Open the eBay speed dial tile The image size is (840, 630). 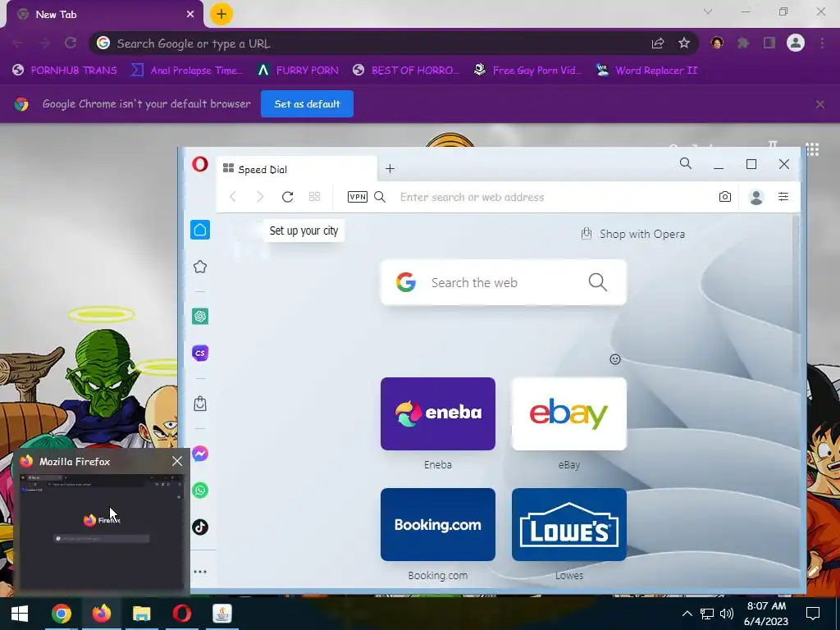pyautogui.click(x=569, y=413)
